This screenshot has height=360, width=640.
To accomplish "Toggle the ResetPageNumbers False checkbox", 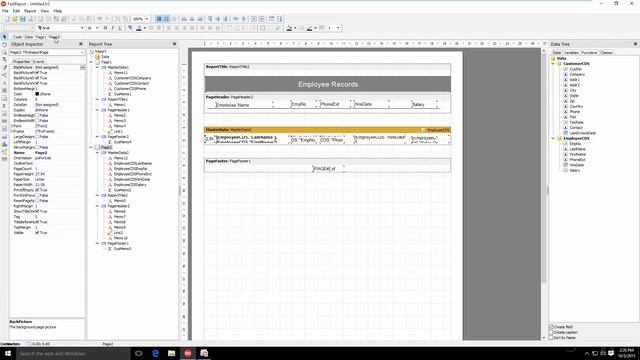I will pyautogui.click(x=37, y=201).
